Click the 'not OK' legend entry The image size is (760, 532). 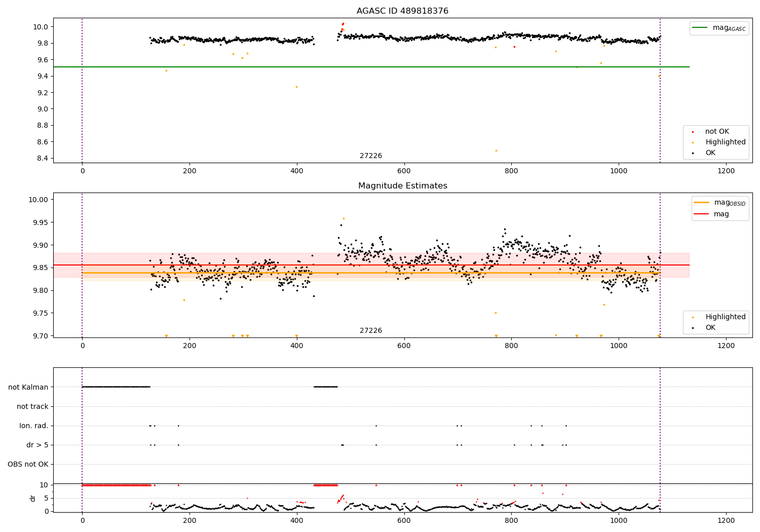tap(711, 132)
